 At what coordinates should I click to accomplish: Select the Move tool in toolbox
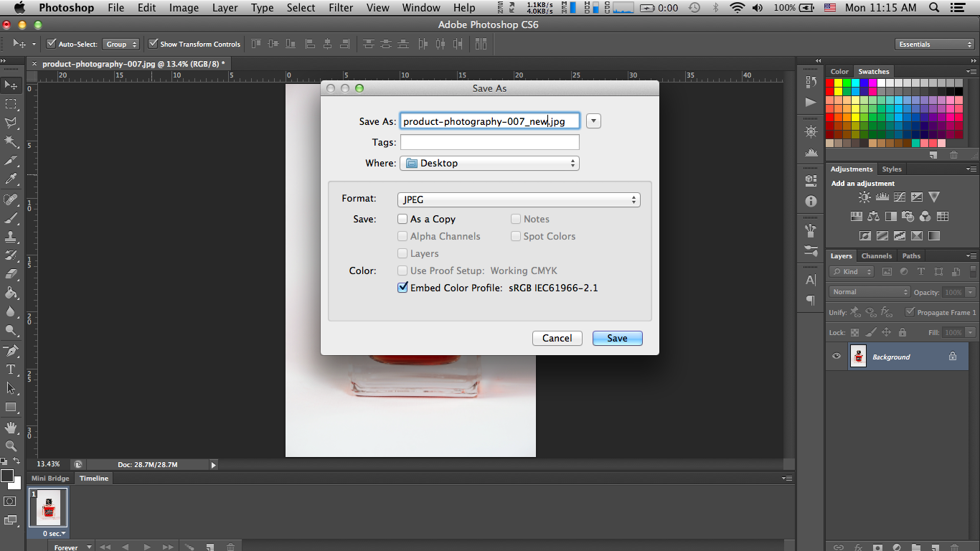11,85
